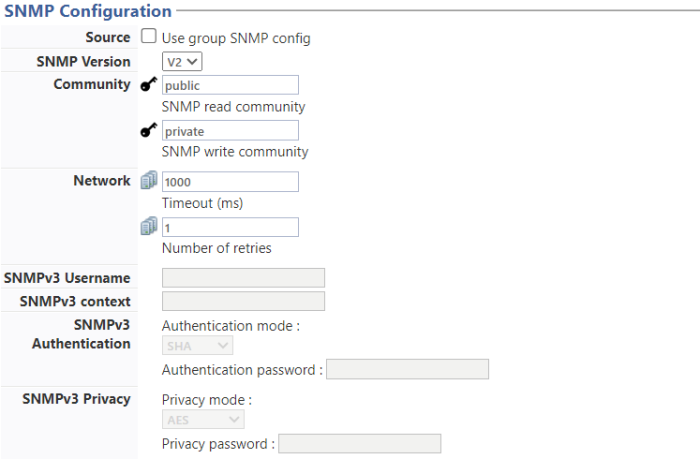Click the SNMPv3 Username text box
The width and height of the screenshot is (700, 459).
point(243,278)
